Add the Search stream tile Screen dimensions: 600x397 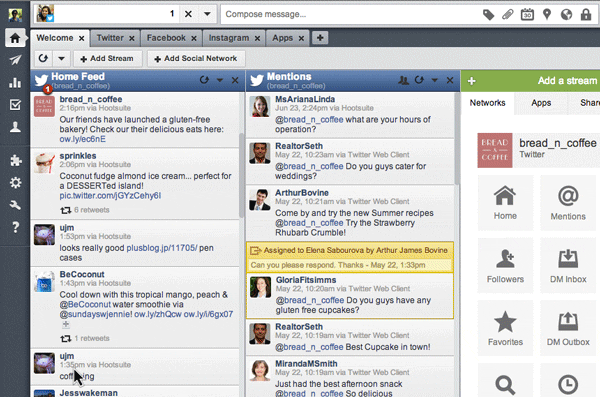(x=505, y=381)
